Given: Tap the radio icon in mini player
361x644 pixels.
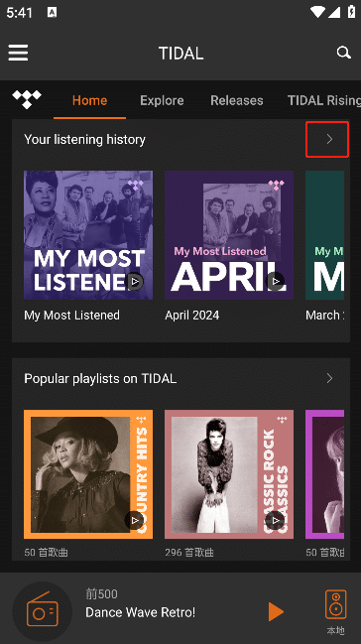Looking at the screenshot, I should (x=43, y=612).
